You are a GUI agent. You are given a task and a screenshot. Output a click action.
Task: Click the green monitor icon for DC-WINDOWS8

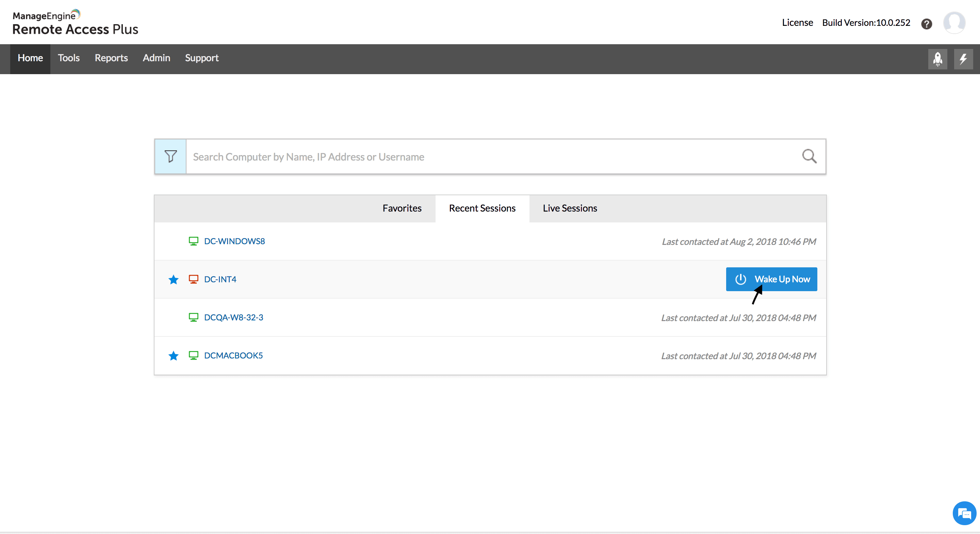193,241
